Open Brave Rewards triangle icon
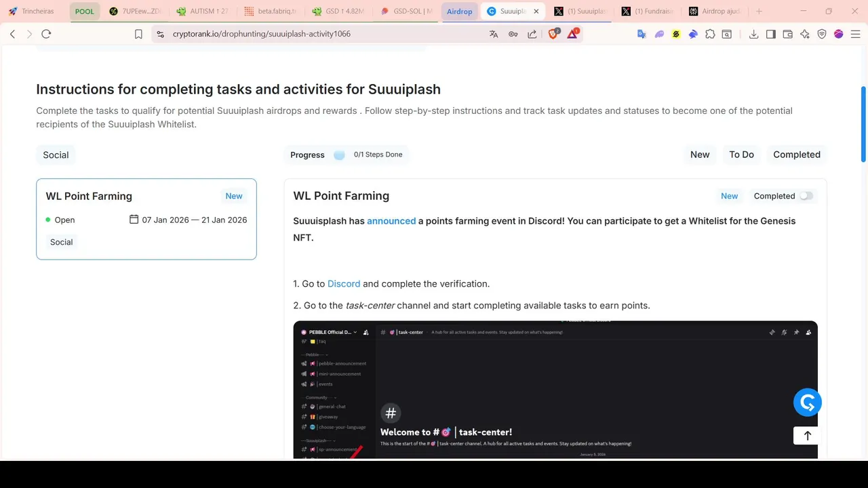Image resolution: width=868 pixels, height=488 pixels. [572, 33]
